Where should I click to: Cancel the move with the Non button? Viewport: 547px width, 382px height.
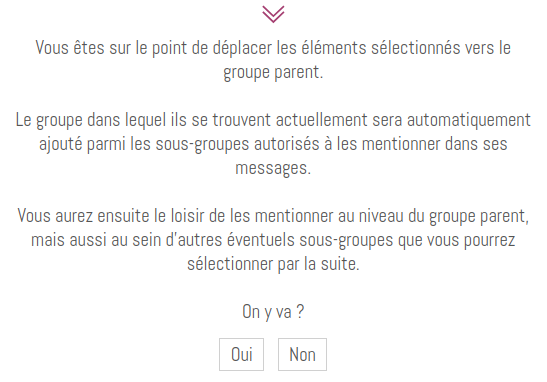point(302,354)
